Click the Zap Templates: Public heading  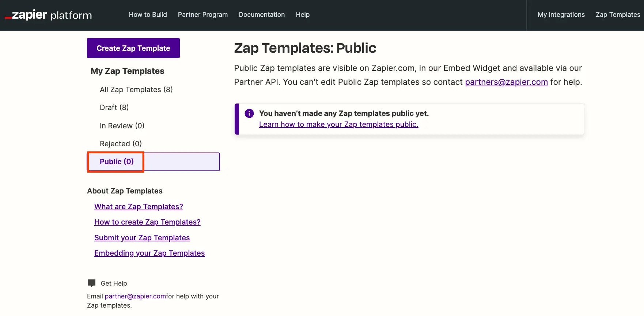click(305, 48)
